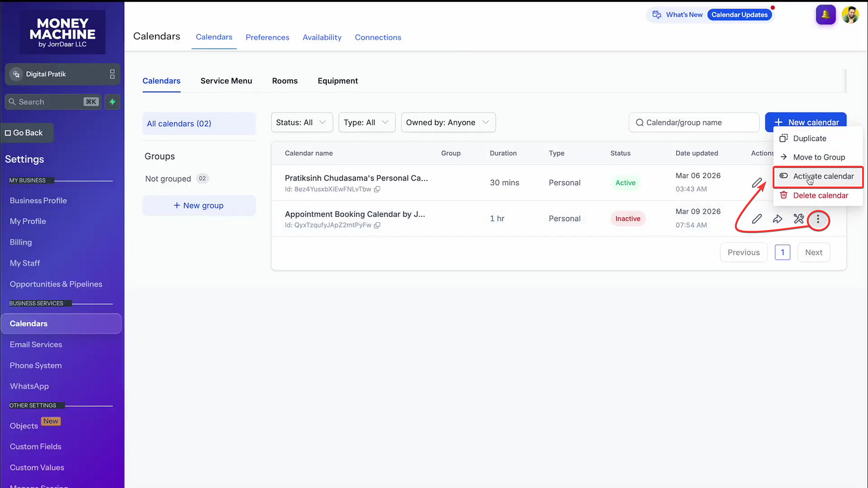Open the Owned by: Anyone dropdown

click(448, 122)
